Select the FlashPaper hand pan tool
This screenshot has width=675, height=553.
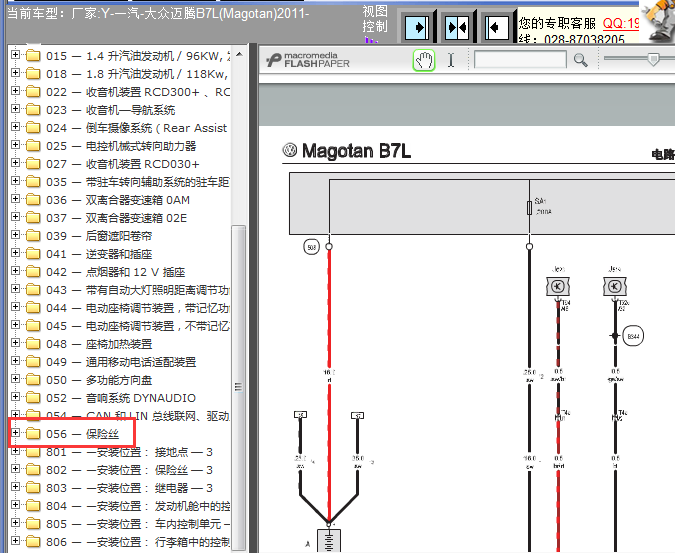click(x=424, y=60)
